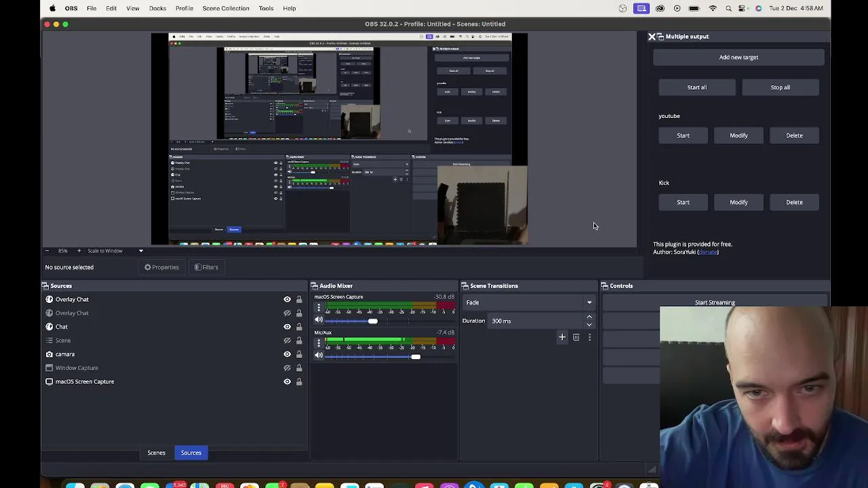The image size is (868, 488).
Task: Click lock icon on Chat source
Action: [x=299, y=327]
